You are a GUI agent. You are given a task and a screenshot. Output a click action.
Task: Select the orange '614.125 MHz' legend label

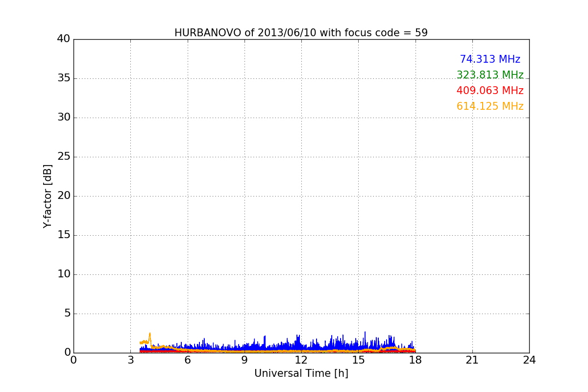(490, 106)
